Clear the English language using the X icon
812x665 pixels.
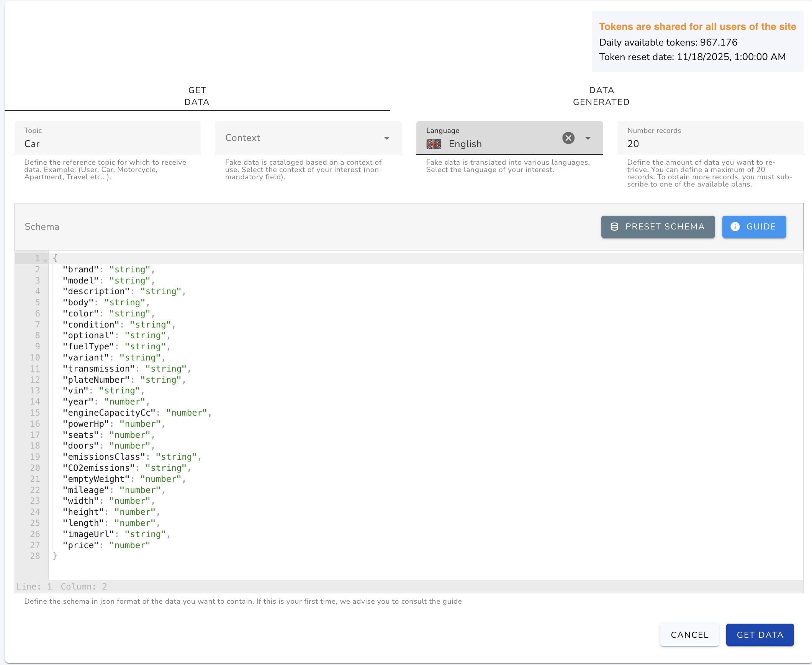(568, 138)
